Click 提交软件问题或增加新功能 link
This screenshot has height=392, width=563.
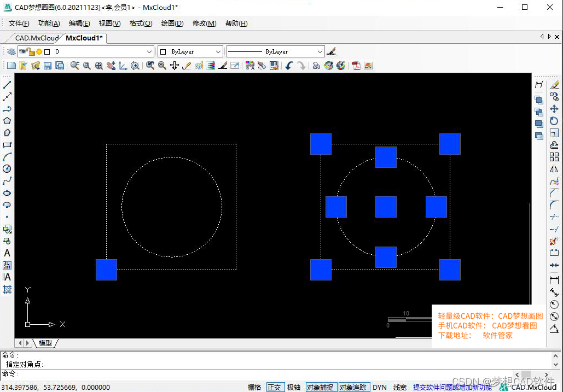point(452,387)
